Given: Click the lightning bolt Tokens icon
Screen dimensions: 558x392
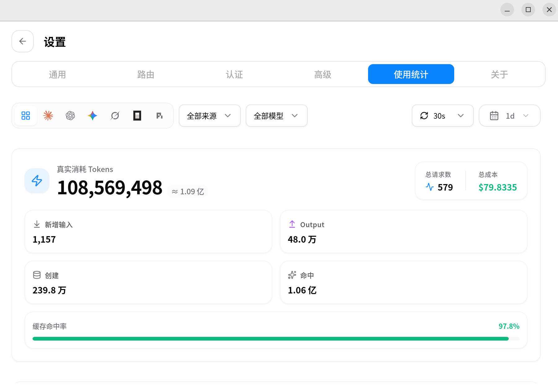Looking at the screenshot, I should [x=37, y=181].
